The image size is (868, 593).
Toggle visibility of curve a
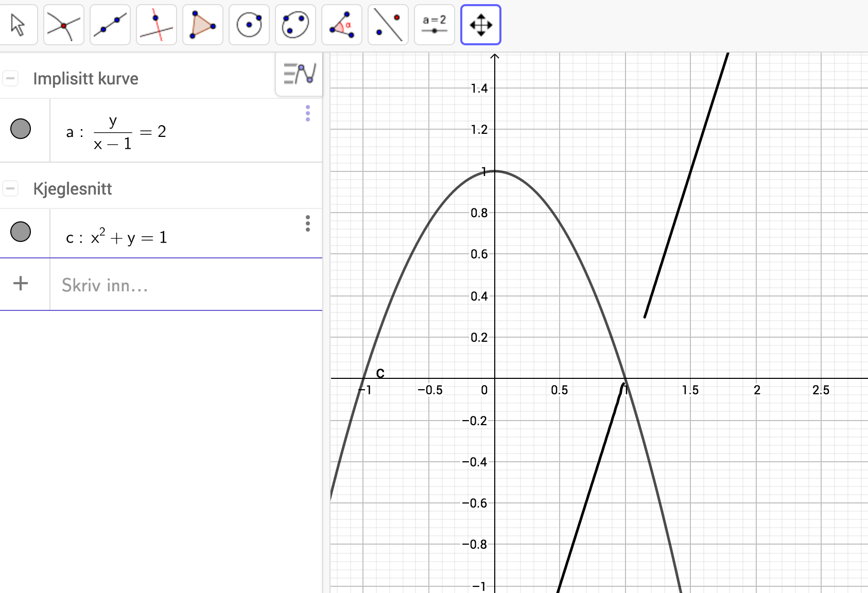(21, 129)
